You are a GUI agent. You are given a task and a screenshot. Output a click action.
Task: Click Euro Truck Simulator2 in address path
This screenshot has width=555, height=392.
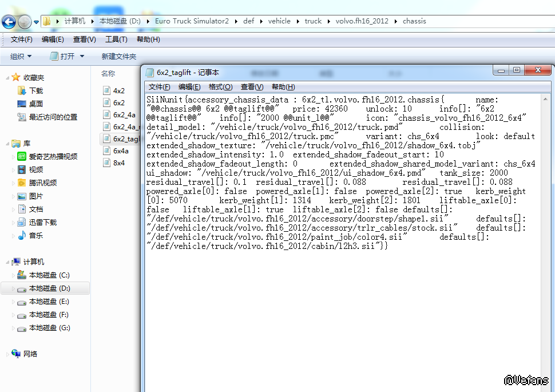coord(192,21)
